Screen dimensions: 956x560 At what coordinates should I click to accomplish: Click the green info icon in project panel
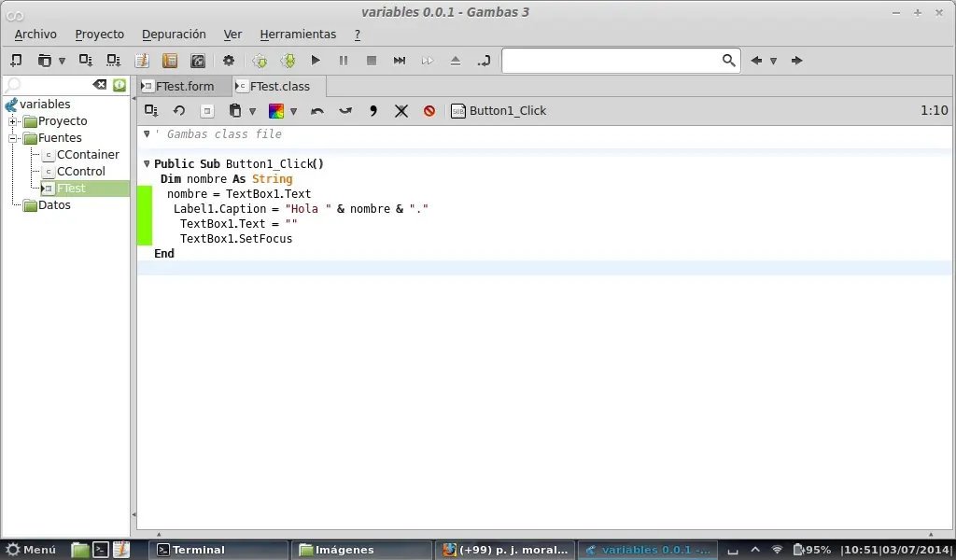tap(119, 85)
